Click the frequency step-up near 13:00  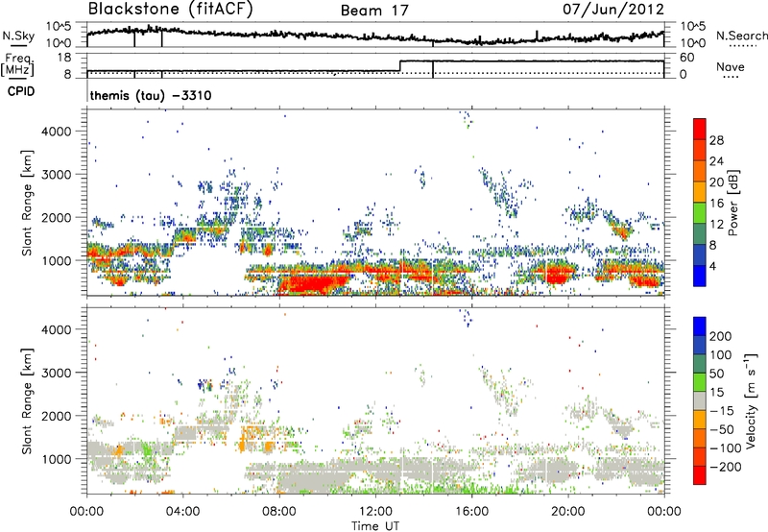coord(400,66)
